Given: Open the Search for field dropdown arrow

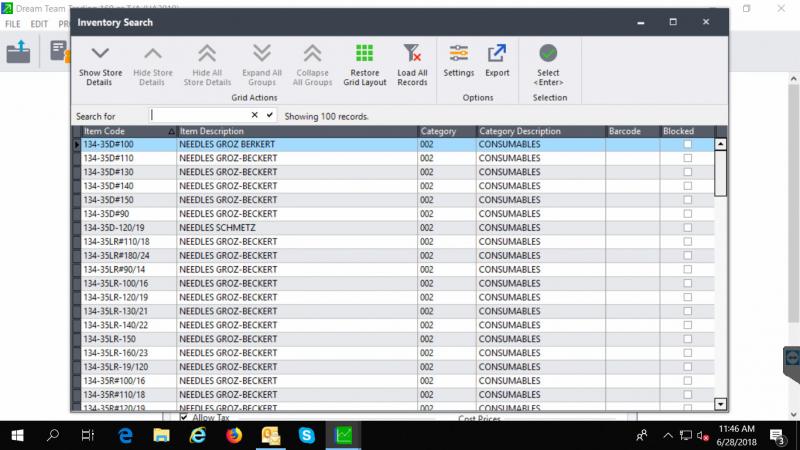Looking at the screenshot, I should click(x=270, y=116).
